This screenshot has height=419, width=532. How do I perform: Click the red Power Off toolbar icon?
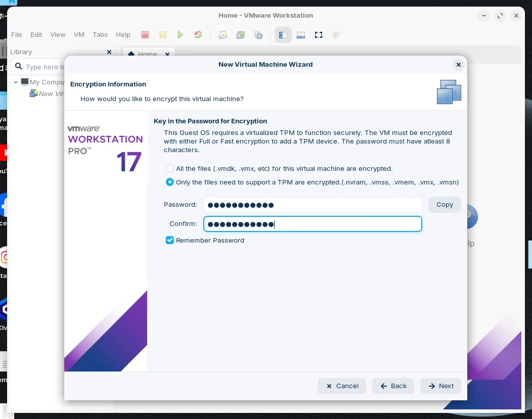tap(145, 35)
